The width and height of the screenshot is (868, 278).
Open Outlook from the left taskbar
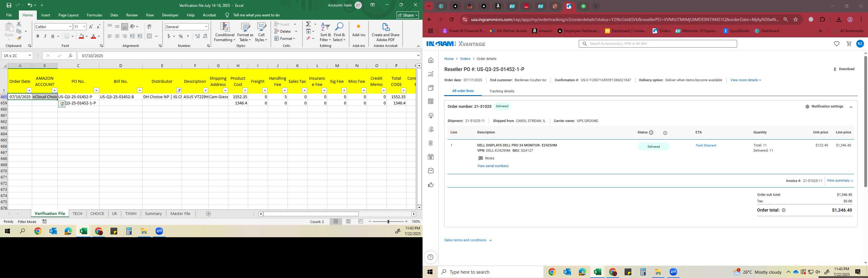coord(53,231)
